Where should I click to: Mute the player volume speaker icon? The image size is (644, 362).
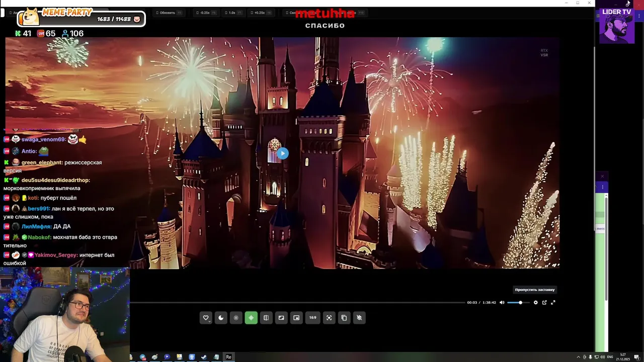[502, 303]
